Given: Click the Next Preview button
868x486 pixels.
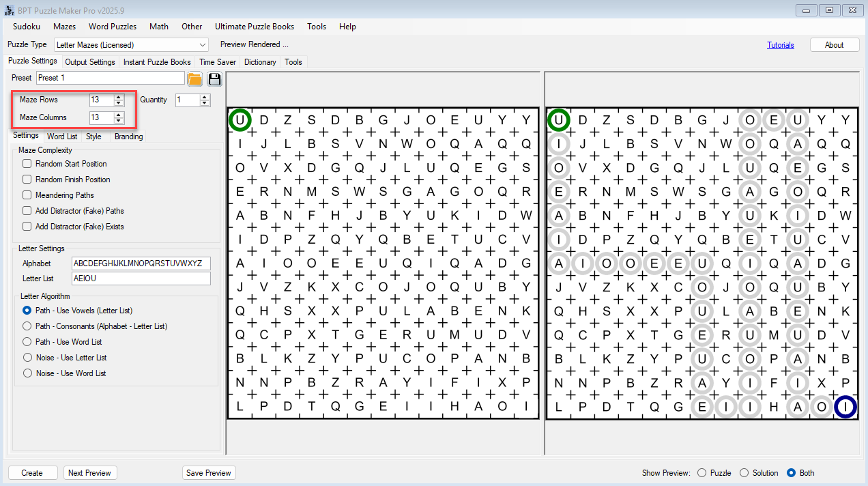Looking at the screenshot, I should point(90,473).
